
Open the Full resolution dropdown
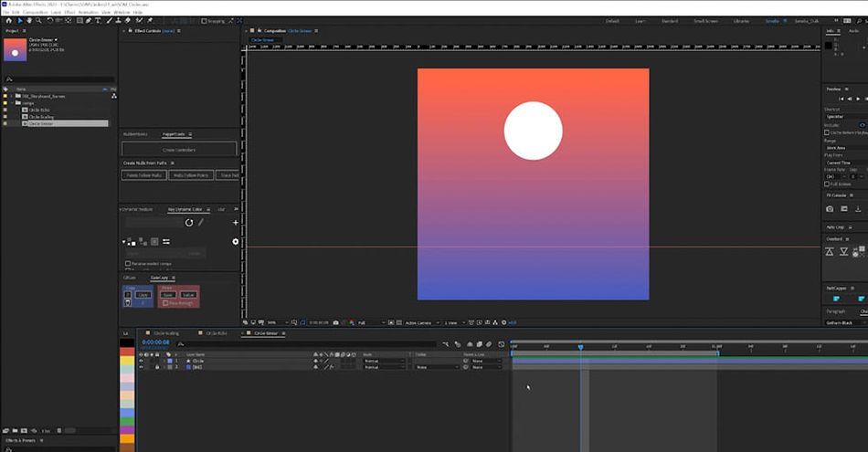(371, 322)
